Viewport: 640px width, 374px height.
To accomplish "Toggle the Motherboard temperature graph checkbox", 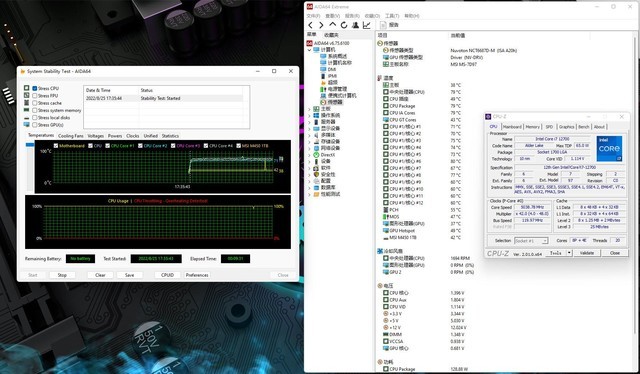I will pyautogui.click(x=56, y=146).
